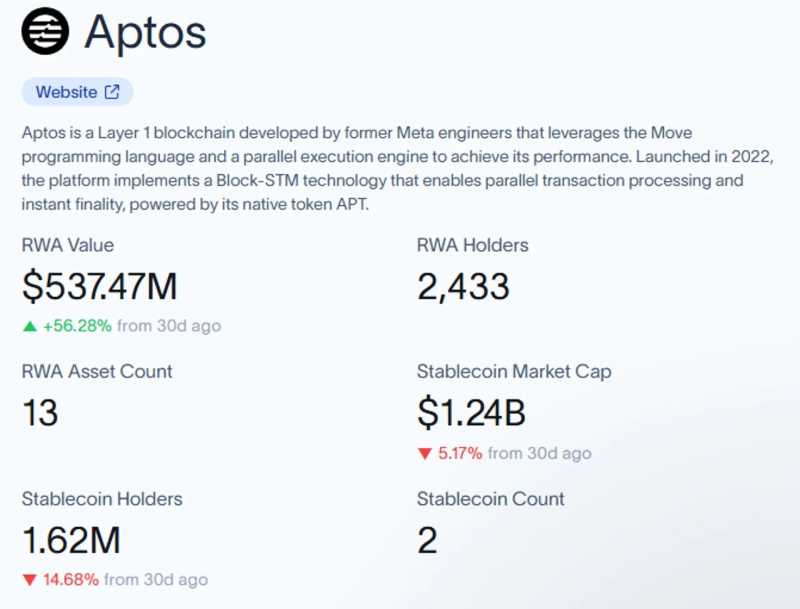Click the green up arrow under RWA Value
This screenshot has width=800, height=609.
click(x=30, y=326)
